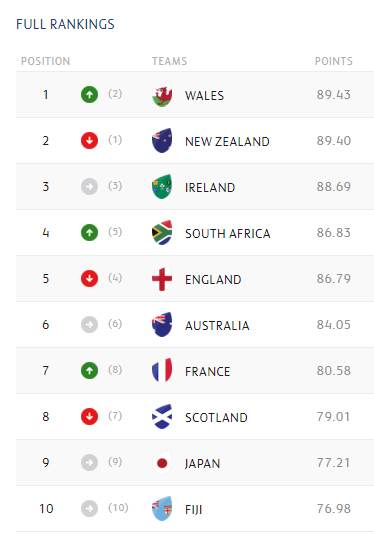The height and width of the screenshot is (534, 374).
Task: Click the Ireland flag icon
Action: pos(162,187)
